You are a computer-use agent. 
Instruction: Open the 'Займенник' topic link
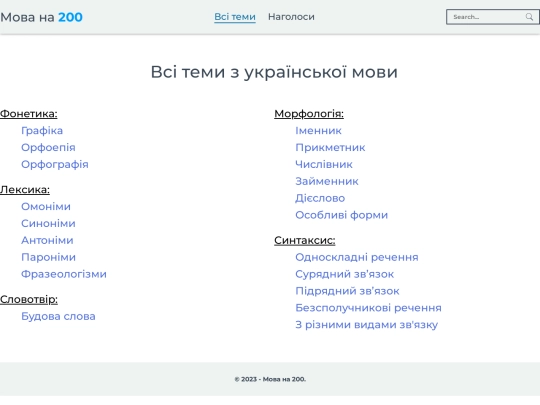tap(327, 181)
